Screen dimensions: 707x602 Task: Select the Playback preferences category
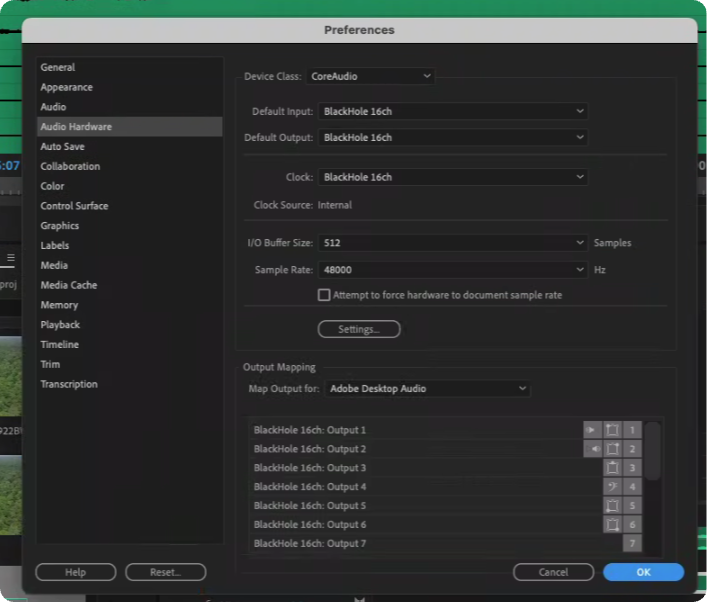(129, 325)
